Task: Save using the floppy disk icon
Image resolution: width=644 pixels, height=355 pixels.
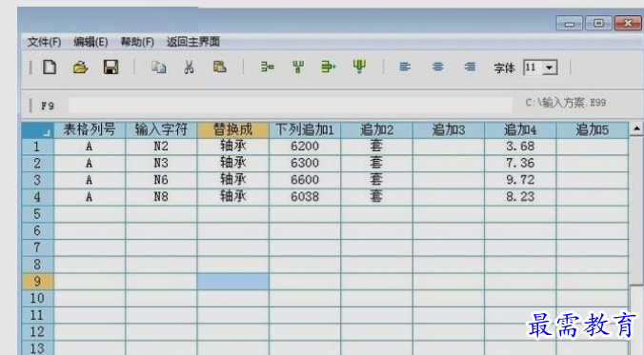Action: (x=111, y=67)
